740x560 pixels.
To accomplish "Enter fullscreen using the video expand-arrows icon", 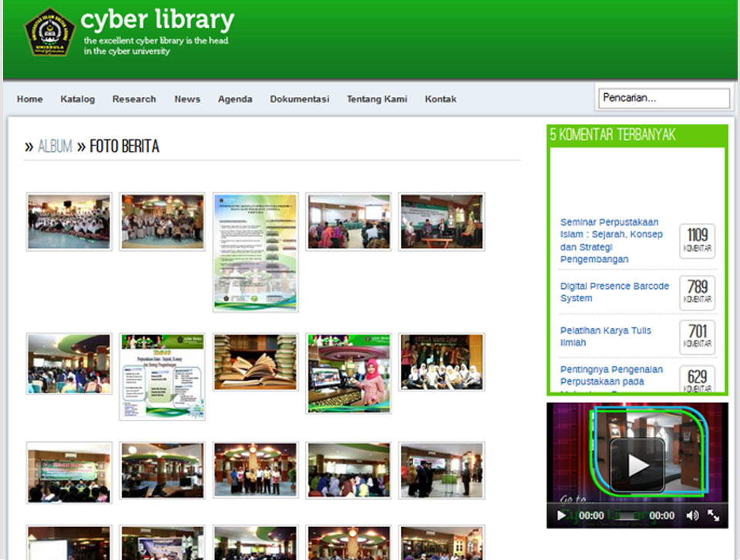I will [714, 515].
